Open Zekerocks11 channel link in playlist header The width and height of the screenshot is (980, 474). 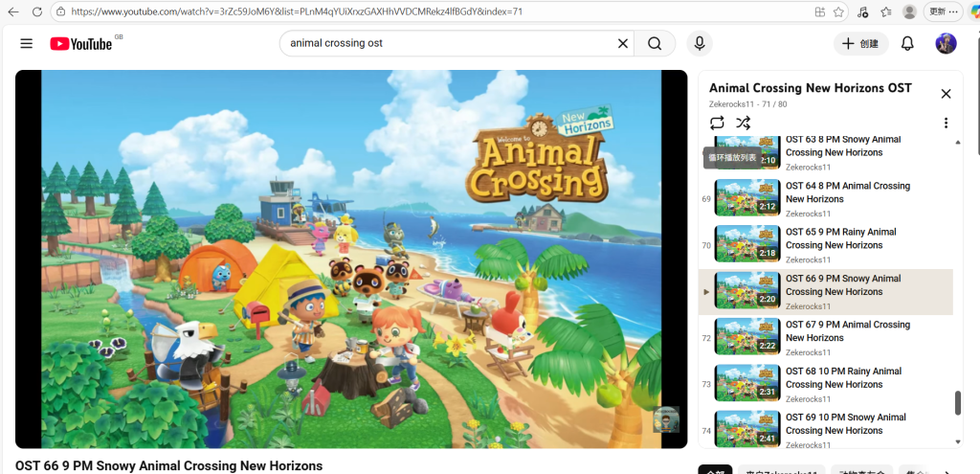(732, 104)
